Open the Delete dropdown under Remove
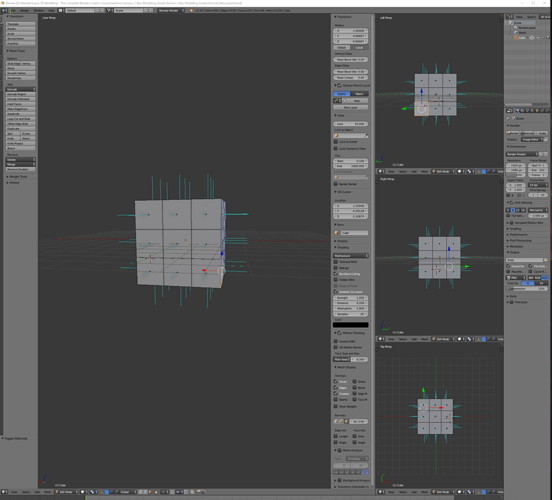The image size is (552, 500). click(20, 160)
